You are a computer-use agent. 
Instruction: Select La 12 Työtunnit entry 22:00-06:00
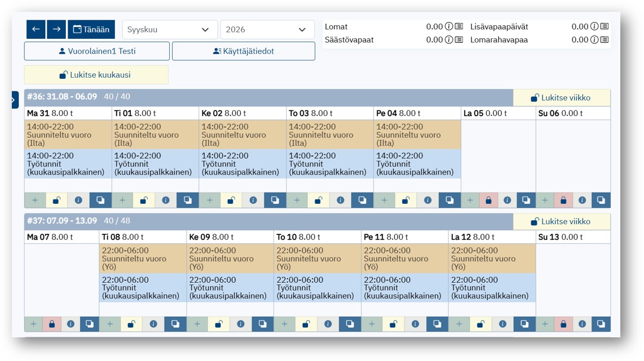492,288
